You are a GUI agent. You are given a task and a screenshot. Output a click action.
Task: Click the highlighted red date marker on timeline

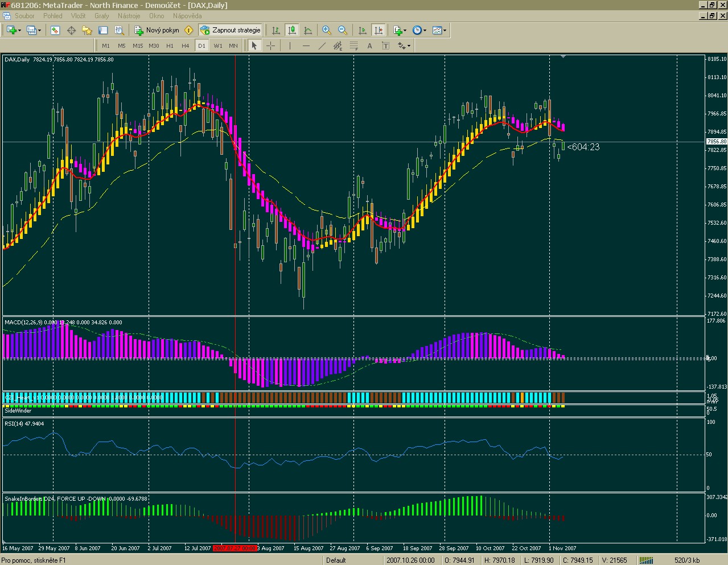point(234,548)
